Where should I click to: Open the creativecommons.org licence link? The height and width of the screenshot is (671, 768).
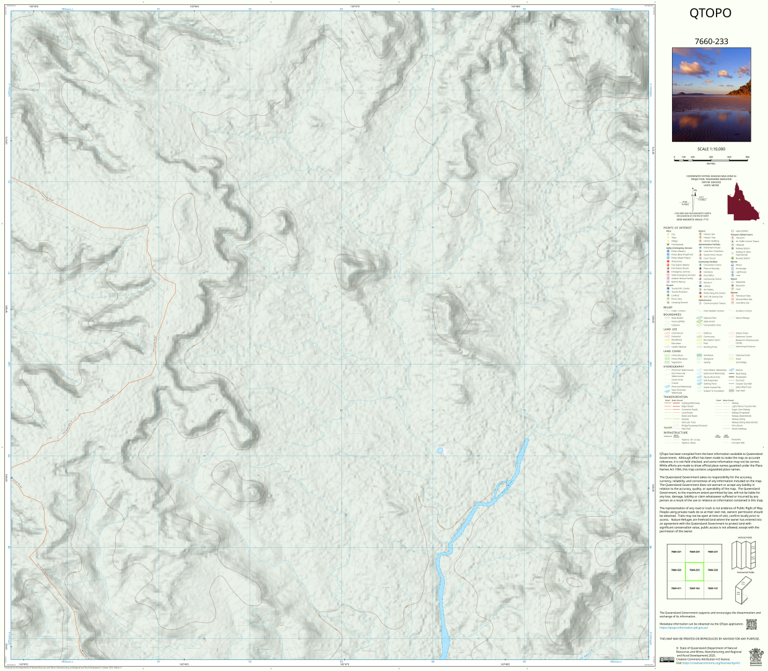(x=711, y=663)
